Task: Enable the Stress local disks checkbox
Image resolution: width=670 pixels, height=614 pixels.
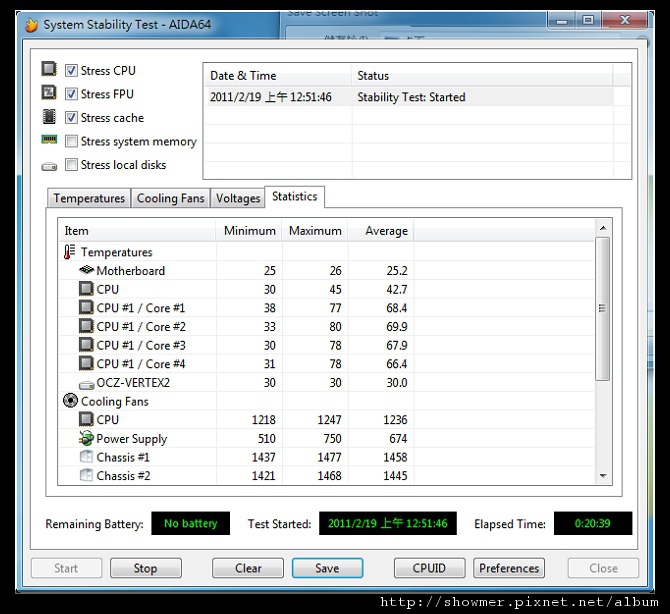Action: pyautogui.click(x=71, y=165)
